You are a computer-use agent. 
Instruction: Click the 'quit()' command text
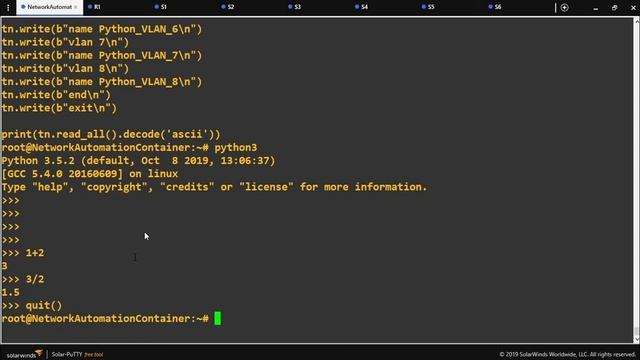[x=44, y=305]
